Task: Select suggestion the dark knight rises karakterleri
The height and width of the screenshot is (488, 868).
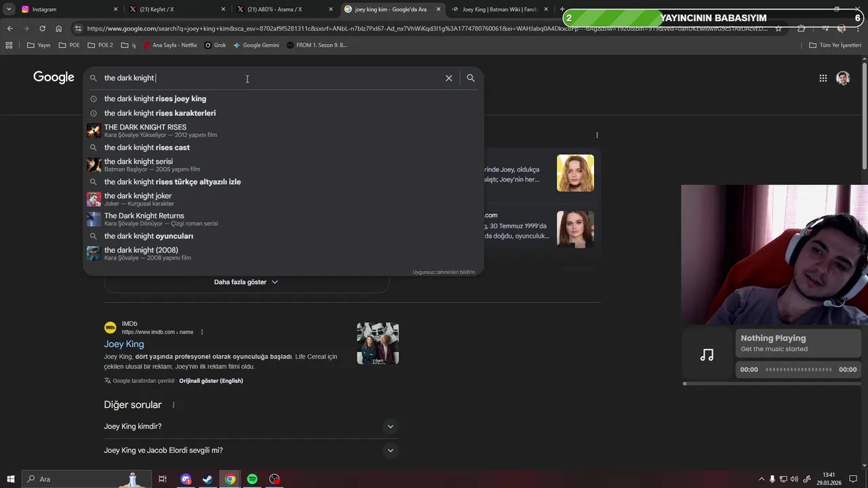Action: tap(283, 113)
